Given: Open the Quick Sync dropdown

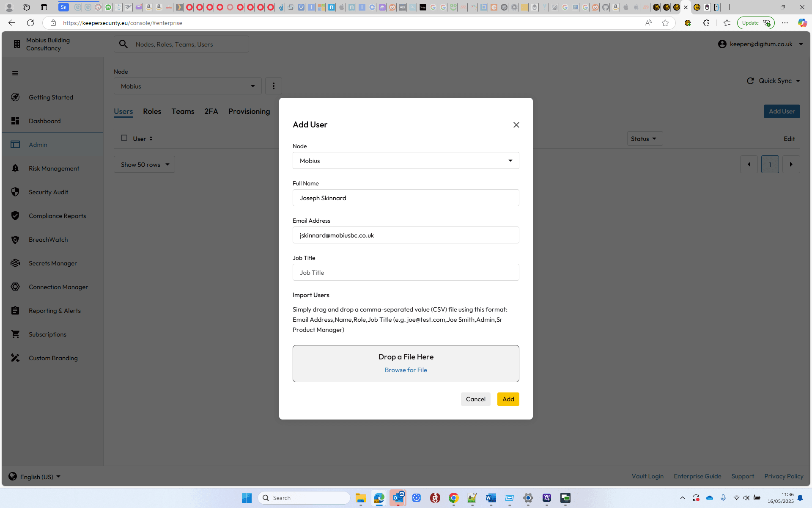Looking at the screenshot, I should click(x=774, y=81).
